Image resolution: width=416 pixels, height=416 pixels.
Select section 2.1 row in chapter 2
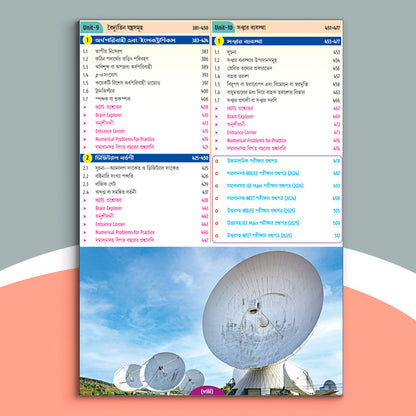(x=145, y=168)
